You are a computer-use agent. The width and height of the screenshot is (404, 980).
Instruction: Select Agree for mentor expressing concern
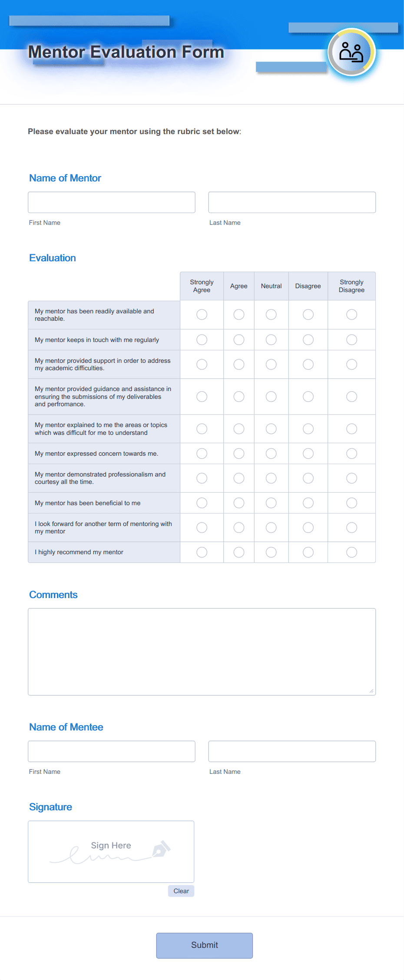pos(238,453)
